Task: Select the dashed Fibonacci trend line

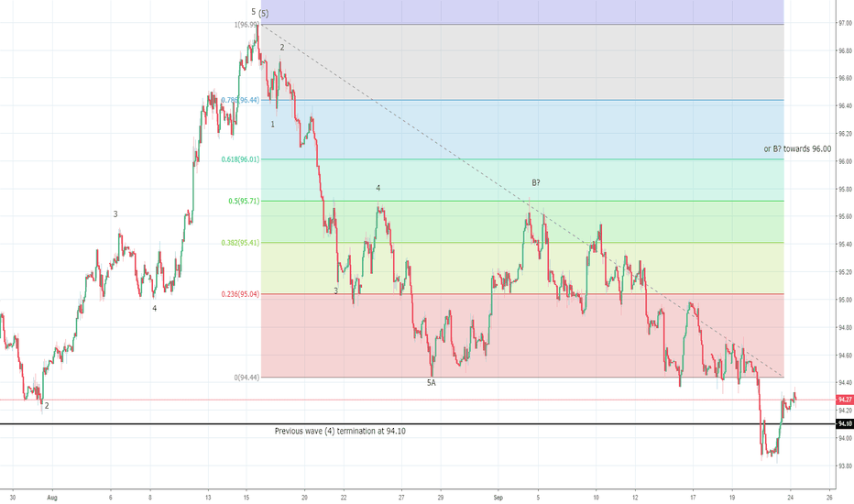Action: (521, 201)
